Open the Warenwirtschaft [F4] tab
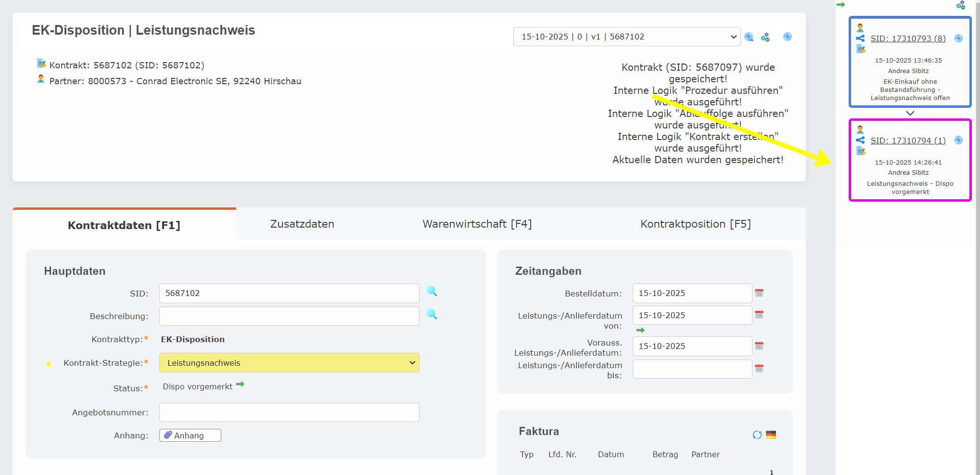 click(x=477, y=224)
